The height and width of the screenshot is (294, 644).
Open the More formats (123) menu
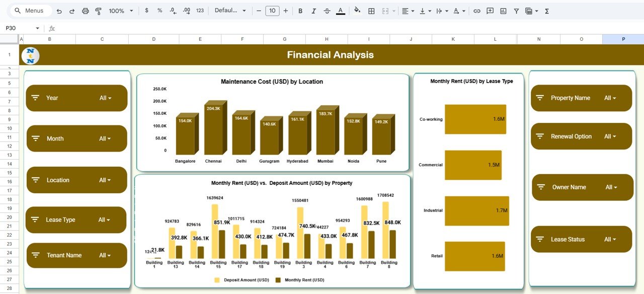tap(199, 11)
